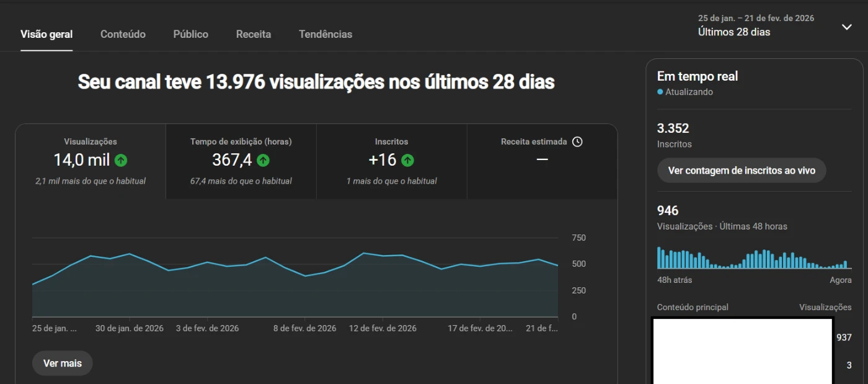Select the Visualizações metric card
This screenshot has width=868, height=384.
click(91, 161)
